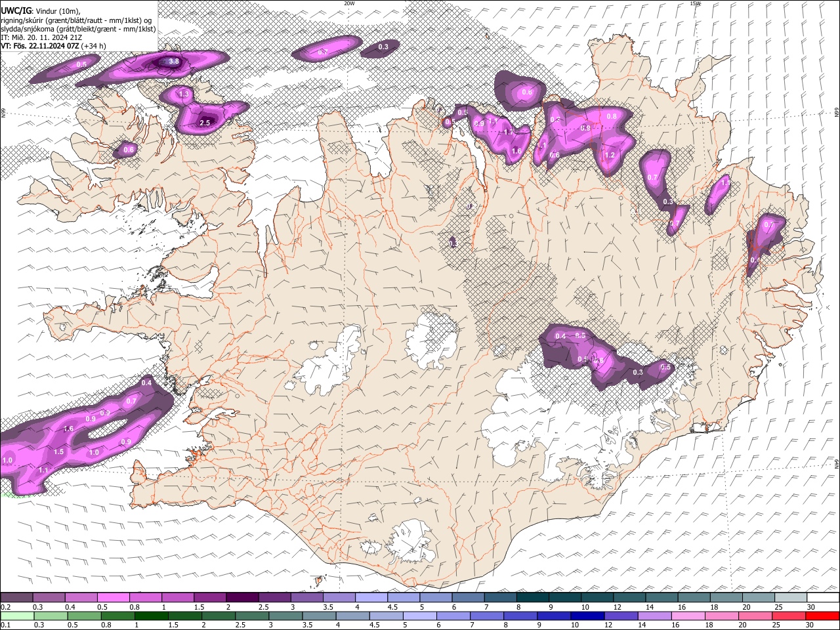The height and width of the screenshot is (630, 840).
Task: Click the 'VT: Fös. 22.11.2024 07Z' valid time
Action: (x=40, y=46)
